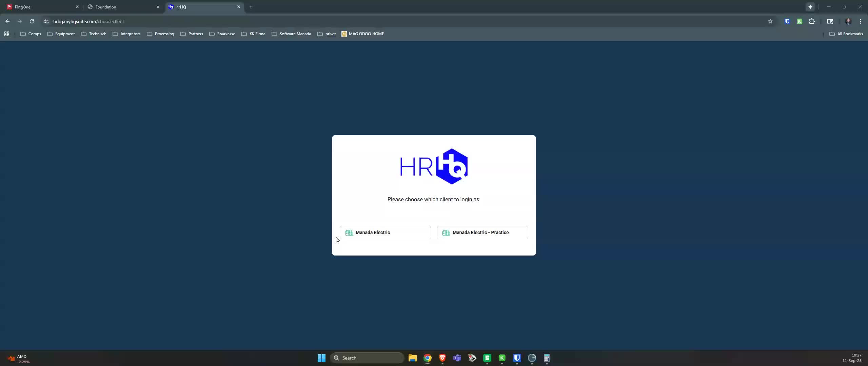Open the Extensions puzzle menu
This screenshot has height=366, width=868.
pyautogui.click(x=812, y=21)
